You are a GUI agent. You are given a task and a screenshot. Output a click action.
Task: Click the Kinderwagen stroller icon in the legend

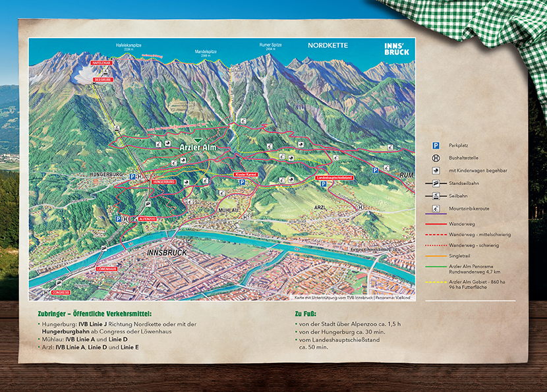coord(436,171)
